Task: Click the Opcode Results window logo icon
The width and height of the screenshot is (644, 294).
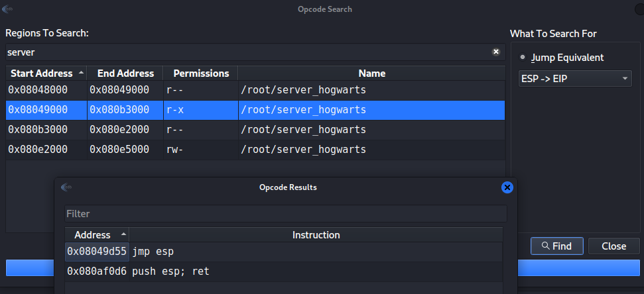Action: point(66,187)
